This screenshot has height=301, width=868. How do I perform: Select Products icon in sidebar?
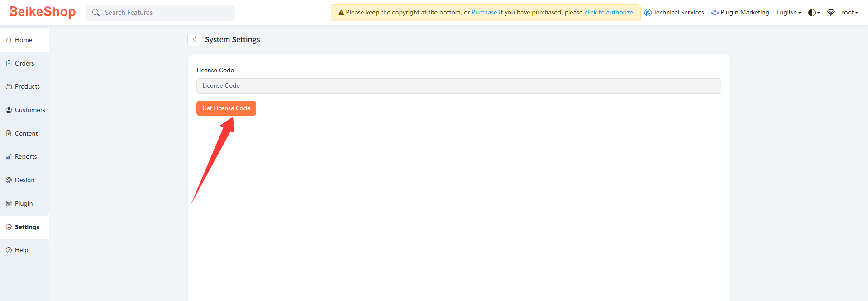tap(9, 87)
